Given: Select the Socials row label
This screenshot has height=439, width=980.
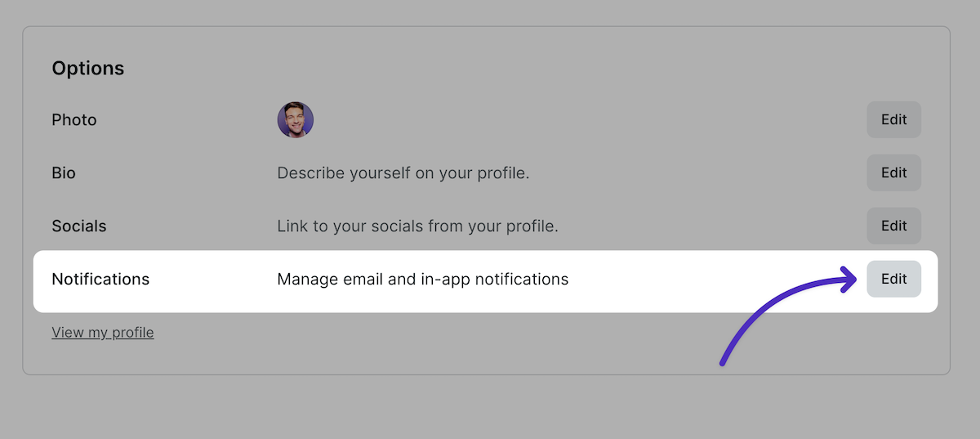Looking at the screenshot, I should click(x=79, y=226).
